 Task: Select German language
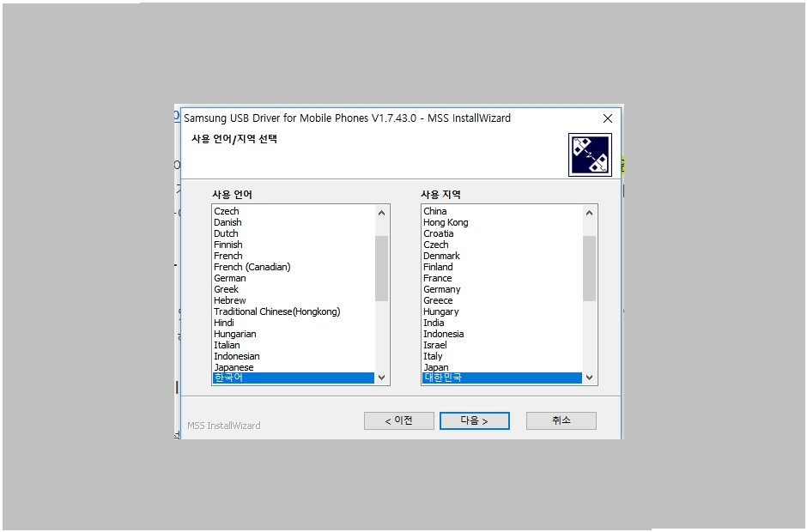[294, 278]
